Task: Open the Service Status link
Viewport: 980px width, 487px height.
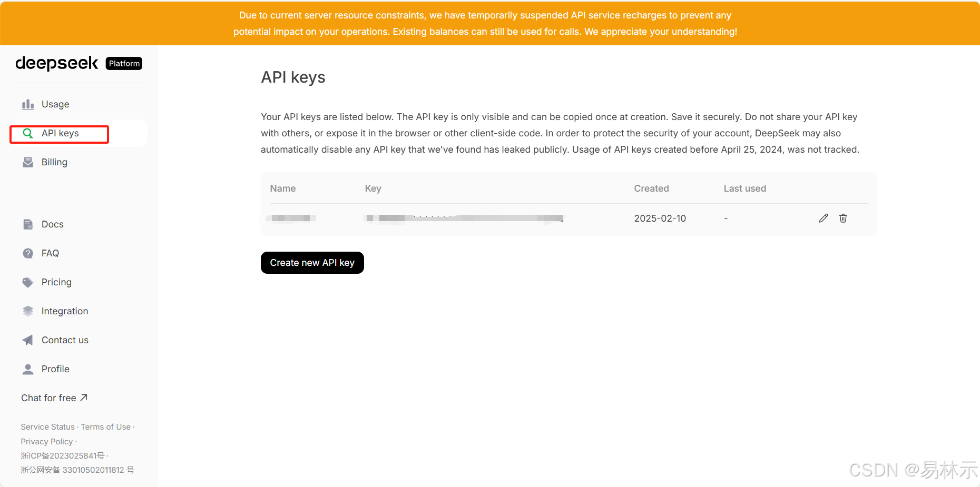Action: pyautogui.click(x=48, y=427)
